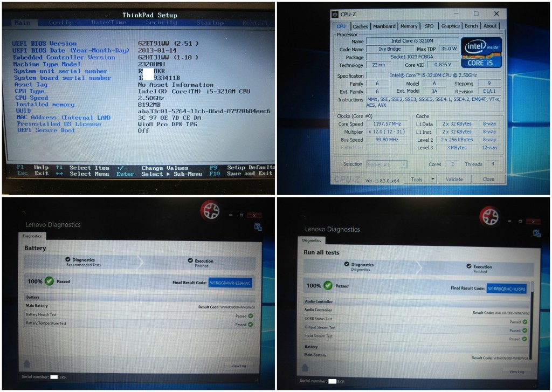The height and width of the screenshot is (392, 552).
Task: Close the Run all tests diagnostics window
Action: [x=533, y=221]
